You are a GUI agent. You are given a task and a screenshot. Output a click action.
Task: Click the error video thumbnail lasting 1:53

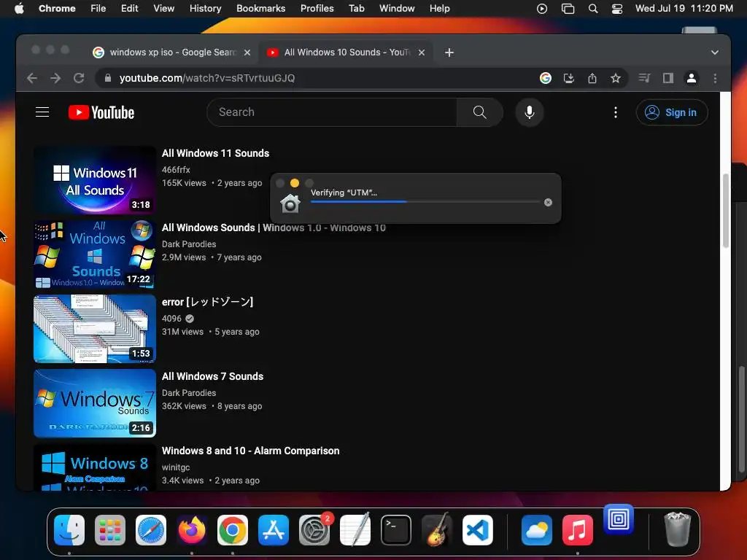tap(95, 329)
